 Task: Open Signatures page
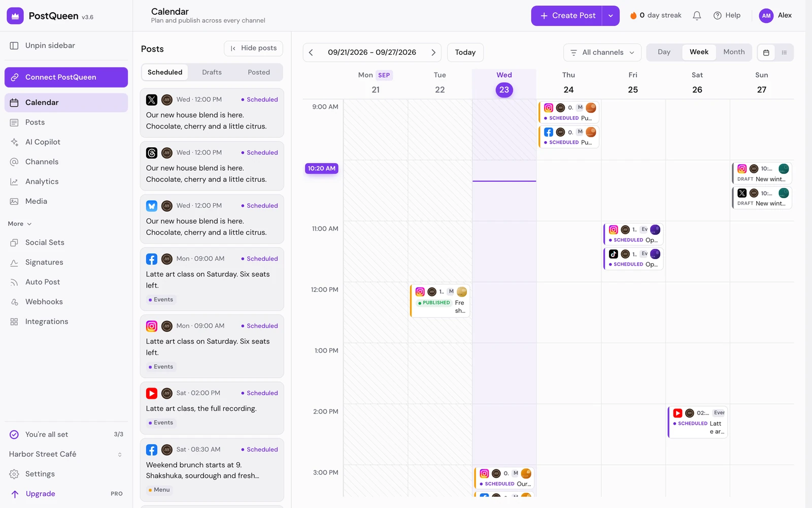click(66, 262)
